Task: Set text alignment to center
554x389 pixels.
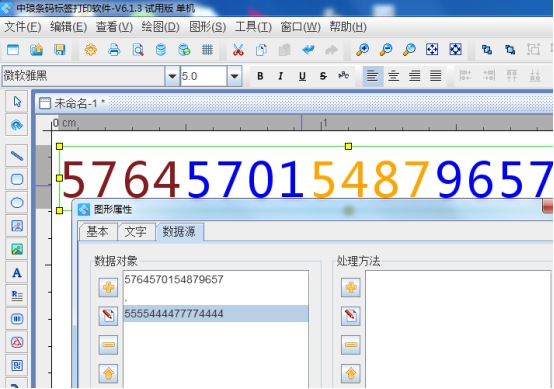Action: click(x=394, y=76)
